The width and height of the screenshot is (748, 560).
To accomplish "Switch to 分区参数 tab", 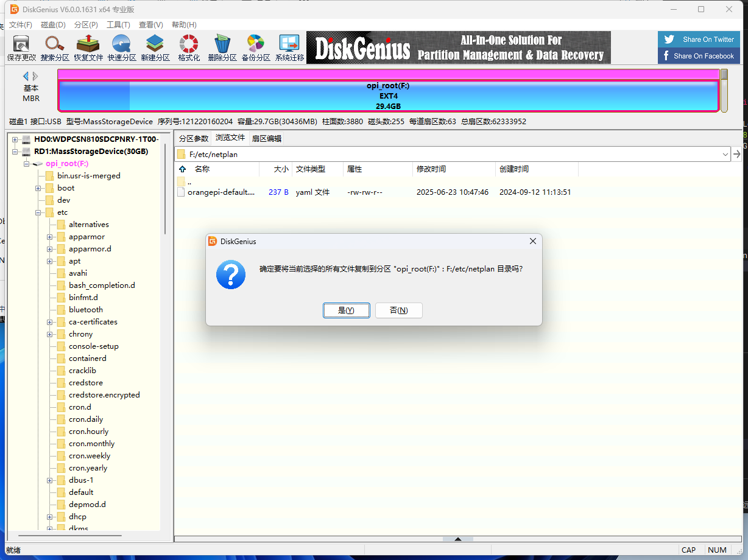I will tap(194, 138).
